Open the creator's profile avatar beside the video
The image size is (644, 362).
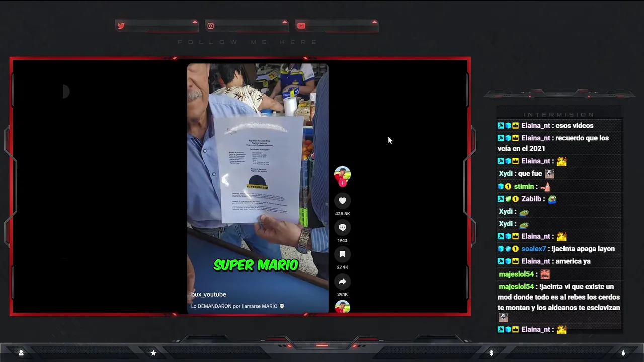[x=342, y=174]
